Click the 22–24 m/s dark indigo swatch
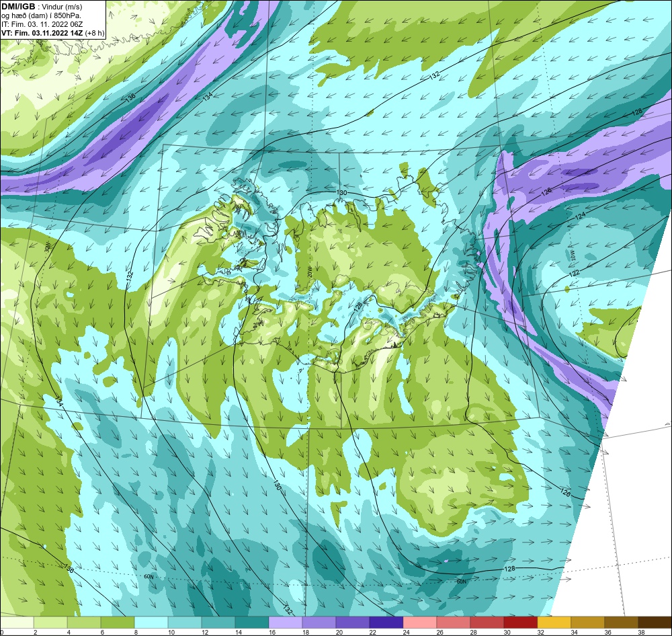The height and width of the screenshot is (636, 672). click(x=386, y=623)
